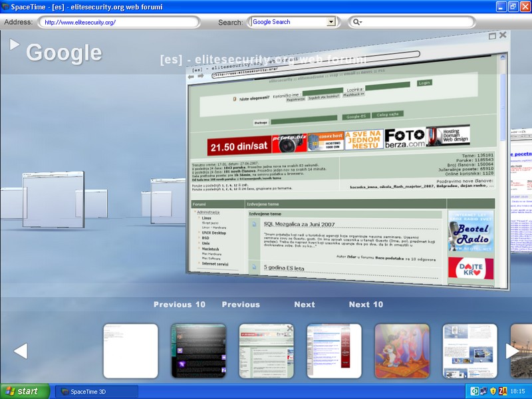Image resolution: width=532 pixels, height=399 pixels.
Task: Click the document icon beside 5 godina ES leta
Action: point(254,267)
